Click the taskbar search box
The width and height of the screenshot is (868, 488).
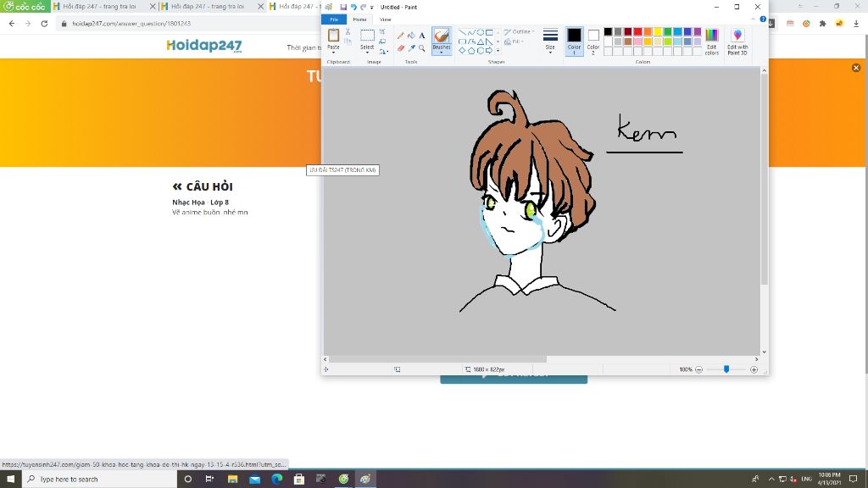(x=100, y=480)
